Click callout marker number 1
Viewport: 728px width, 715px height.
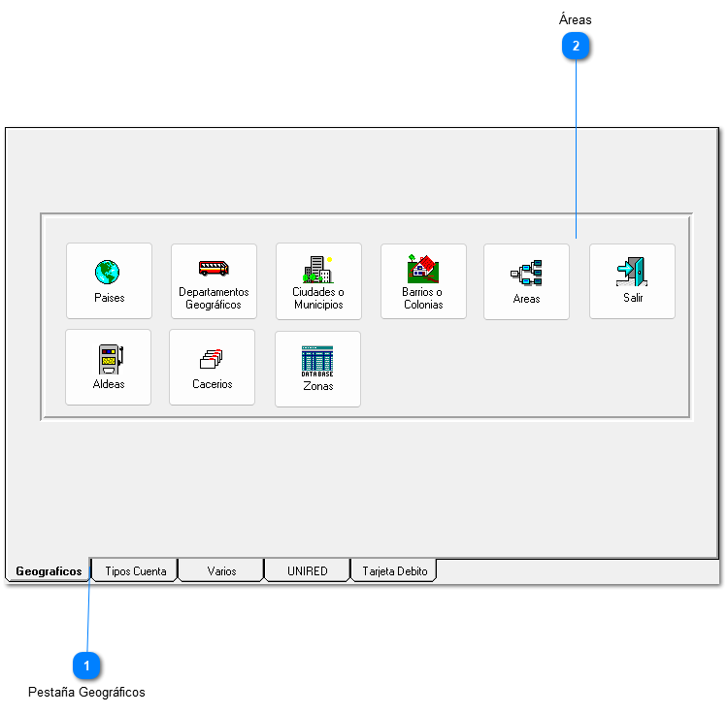[87, 666]
